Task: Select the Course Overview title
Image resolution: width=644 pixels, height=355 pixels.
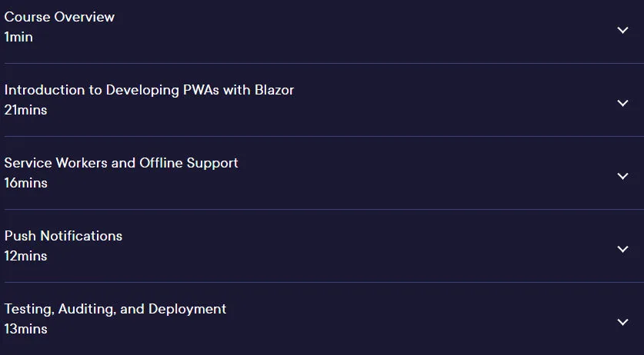Action: [59, 17]
